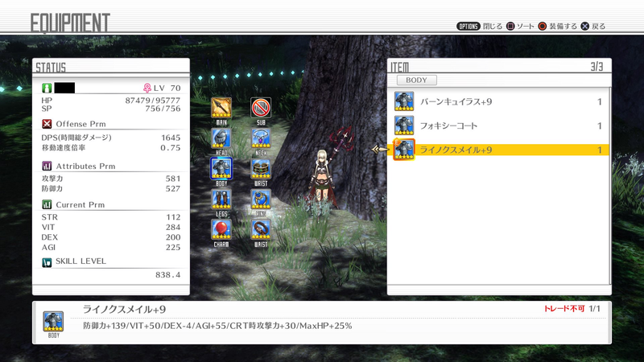Click the Current Prm section icon
This screenshot has height=362, width=644.
47,204
